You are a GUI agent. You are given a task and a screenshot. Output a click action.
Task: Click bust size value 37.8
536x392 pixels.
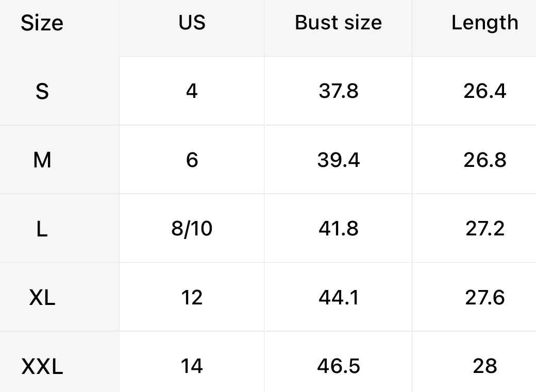pyautogui.click(x=338, y=91)
